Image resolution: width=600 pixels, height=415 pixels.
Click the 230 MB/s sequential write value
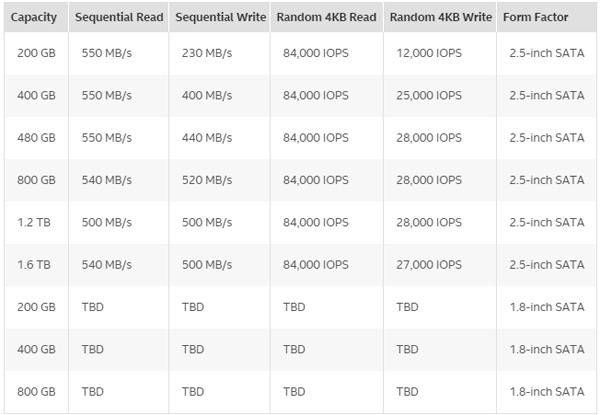click(x=207, y=53)
